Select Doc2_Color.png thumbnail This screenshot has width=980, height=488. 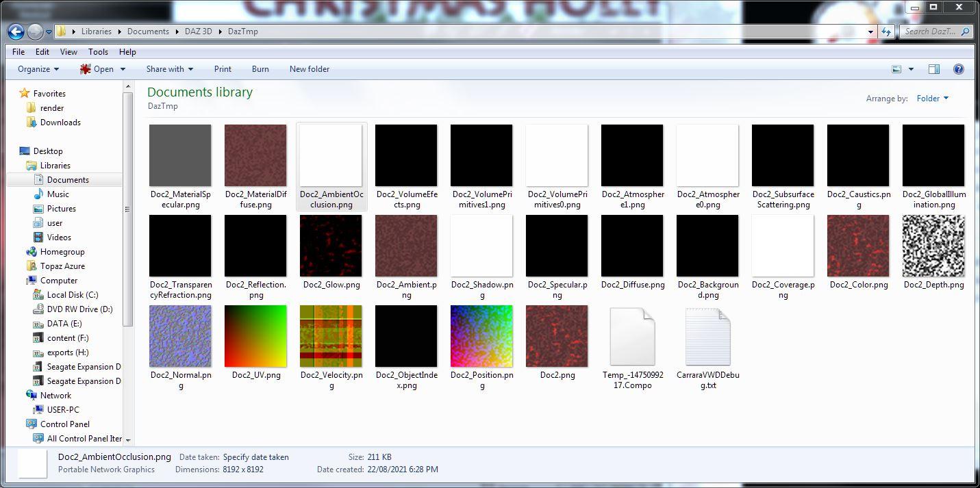858,246
